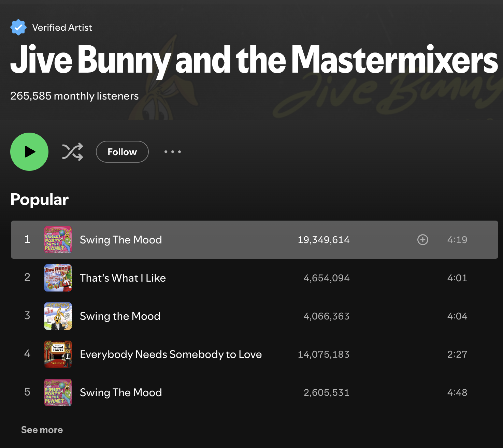This screenshot has height=448, width=503.
Task: Open album art for track 5
Action: click(x=58, y=392)
